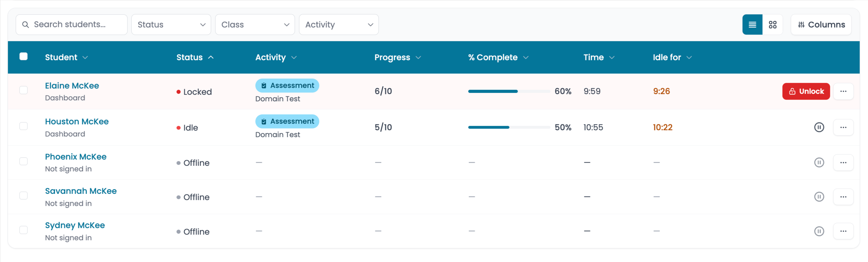This screenshot has width=868, height=262.
Task: Unlock Elaine McKee's screen
Action: (x=806, y=91)
